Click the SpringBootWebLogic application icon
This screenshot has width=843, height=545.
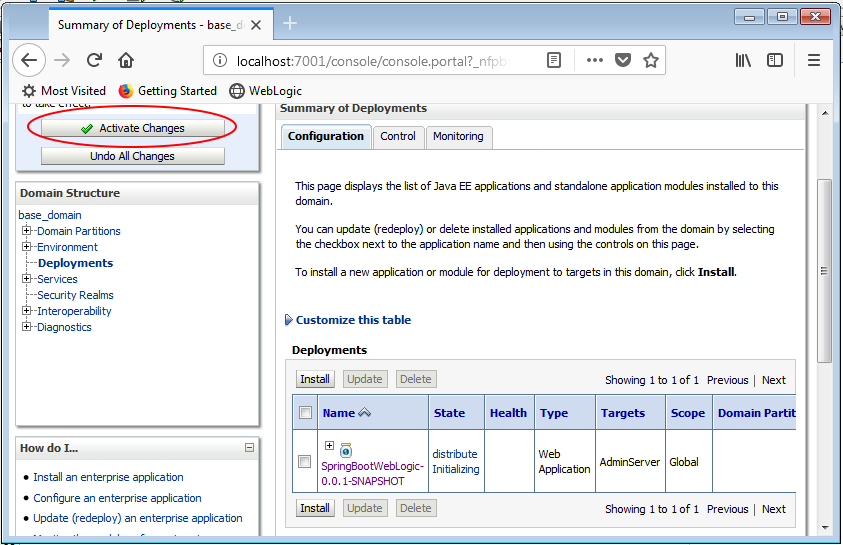[x=346, y=450]
